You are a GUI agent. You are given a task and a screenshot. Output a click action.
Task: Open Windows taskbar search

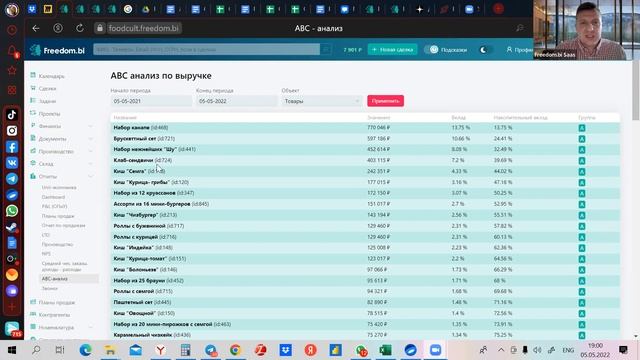[36, 350]
